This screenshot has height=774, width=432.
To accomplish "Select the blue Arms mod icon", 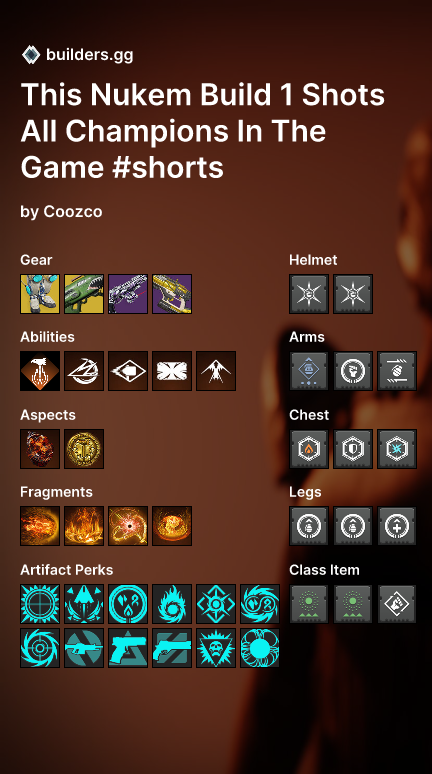I will tap(309, 371).
